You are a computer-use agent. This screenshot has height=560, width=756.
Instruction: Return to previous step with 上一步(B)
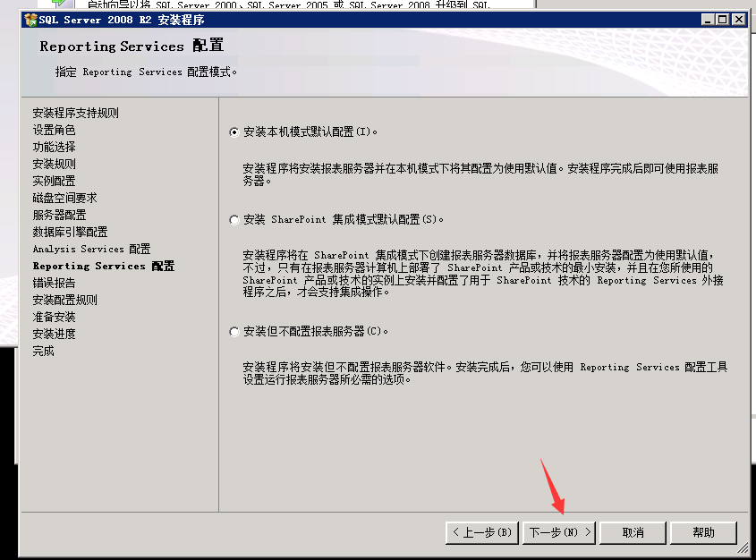(482, 532)
